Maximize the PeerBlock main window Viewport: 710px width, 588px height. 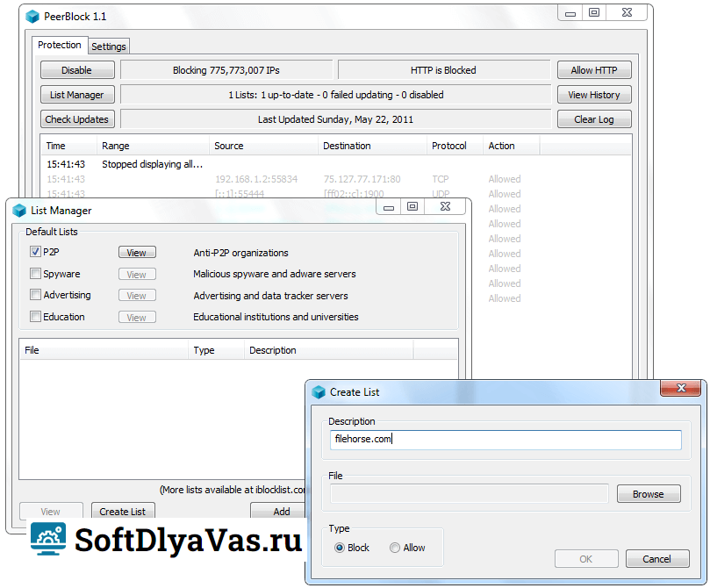[x=594, y=13]
